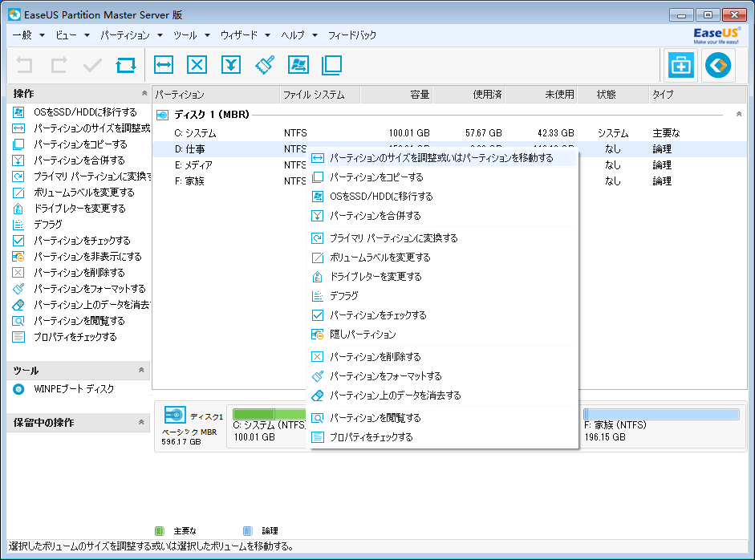Collapse the 操作 panel
The width and height of the screenshot is (755, 560).
[x=144, y=93]
